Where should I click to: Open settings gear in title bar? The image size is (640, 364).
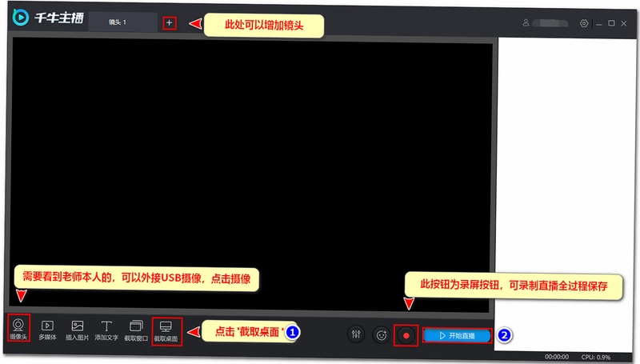point(584,23)
